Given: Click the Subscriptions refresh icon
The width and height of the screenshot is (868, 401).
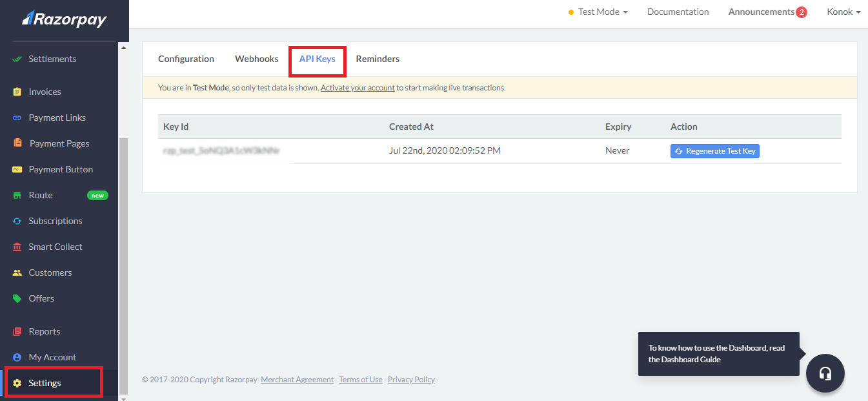Looking at the screenshot, I should click(x=17, y=221).
